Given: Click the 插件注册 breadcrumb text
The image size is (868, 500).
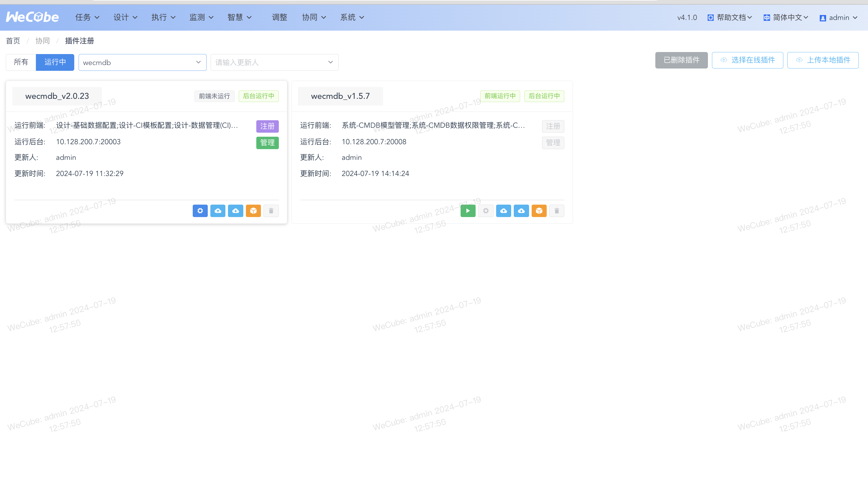Looking at the screenshot, I should [79, 41].
